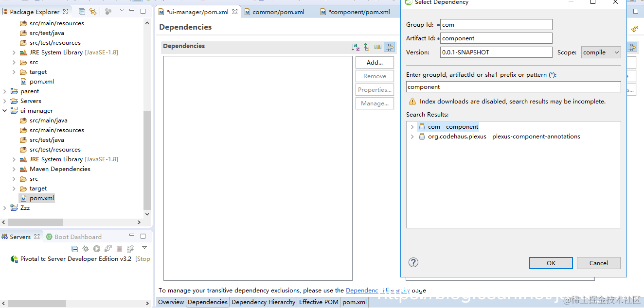The height and width of the screenshot is (308, 644).
Task: Select Pivotal tc Server Developer Edition row
Action: coord(81,259)
